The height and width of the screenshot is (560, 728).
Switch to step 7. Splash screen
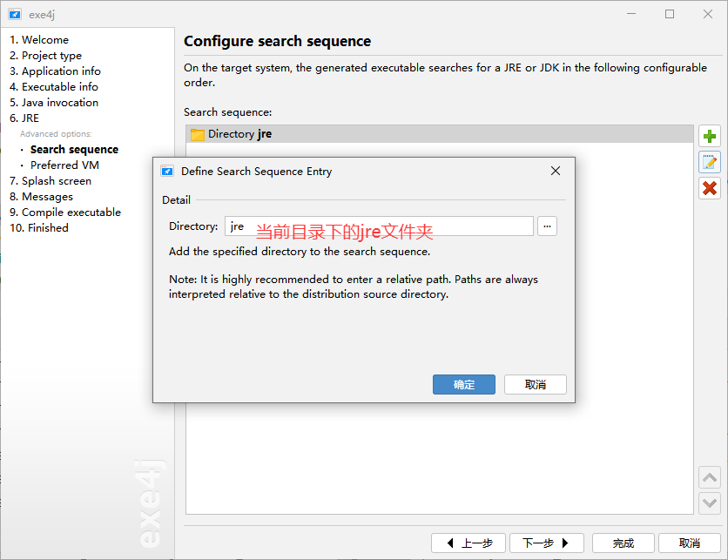coord(51,180)
